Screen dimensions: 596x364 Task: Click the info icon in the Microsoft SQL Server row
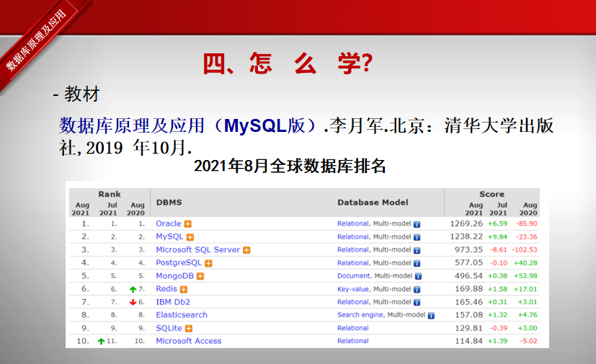coord(417,250)
